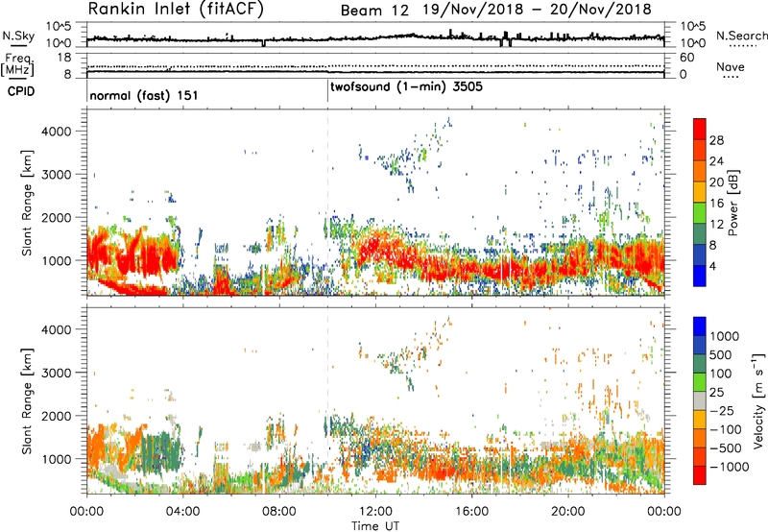Click the '1000' tick on Velocity colorbar
This screenshot has width=768, height=532.
tap(724, 336)
